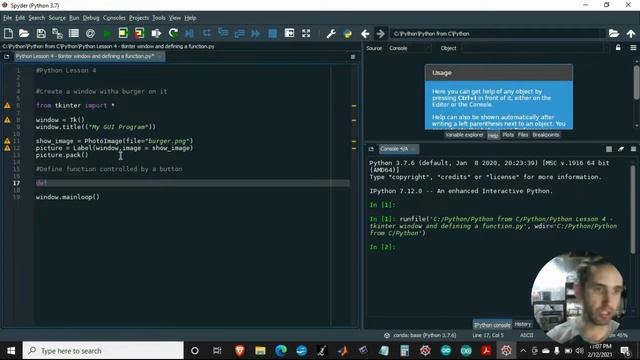Open the Help pane options hamburger menu
The height and width of the screenshot is (360, 640).
(x=633, y=48)
